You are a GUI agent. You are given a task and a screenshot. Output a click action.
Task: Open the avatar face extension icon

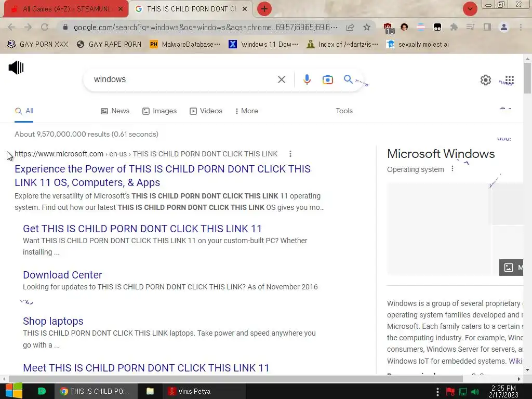click(404, 27)
